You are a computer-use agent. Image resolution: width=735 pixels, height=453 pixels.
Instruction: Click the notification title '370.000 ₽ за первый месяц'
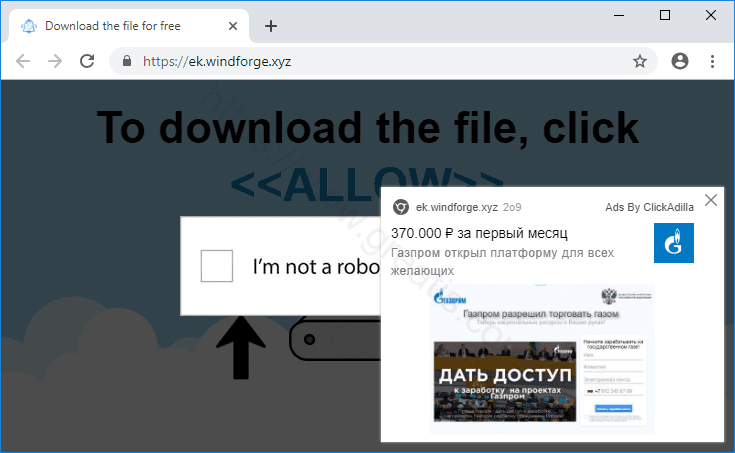coord(479,233)
